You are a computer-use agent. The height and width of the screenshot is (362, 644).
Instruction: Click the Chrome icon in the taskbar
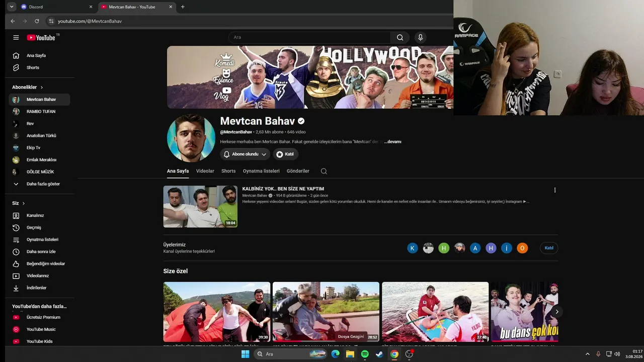(x=394, y=354)
